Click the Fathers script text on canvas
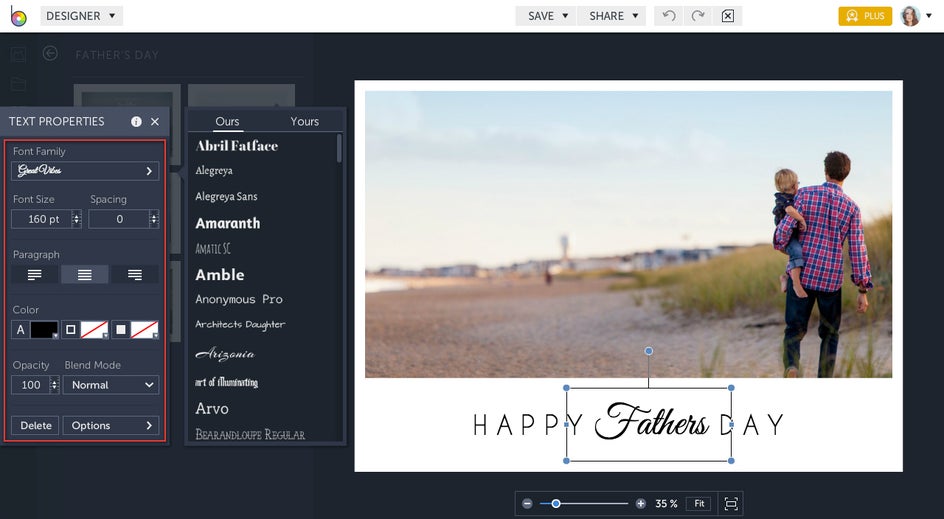944x519 pixels. tap(652, 421)
